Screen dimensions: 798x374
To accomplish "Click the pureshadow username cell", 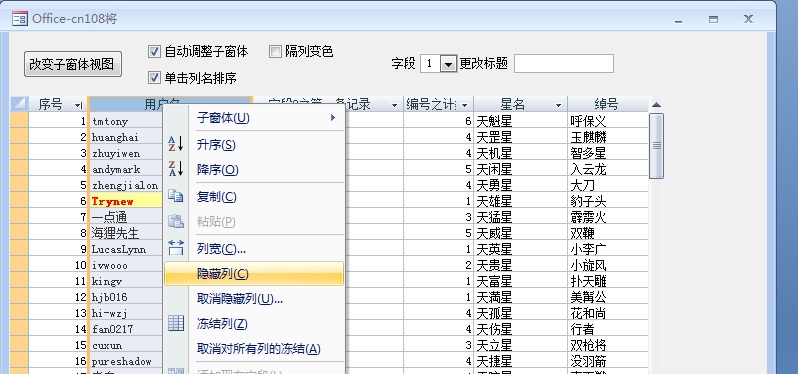I will pos(126,361).
